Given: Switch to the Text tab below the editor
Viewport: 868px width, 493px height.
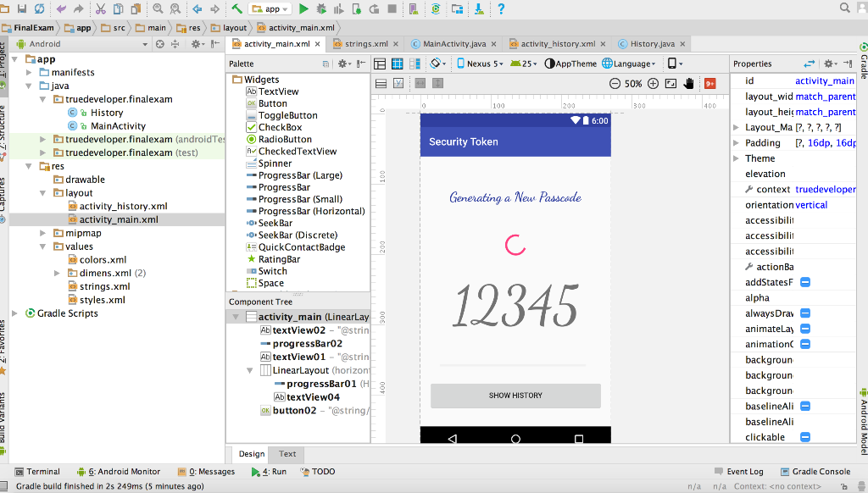Looking at the screenshot, I should coord(287,454).
